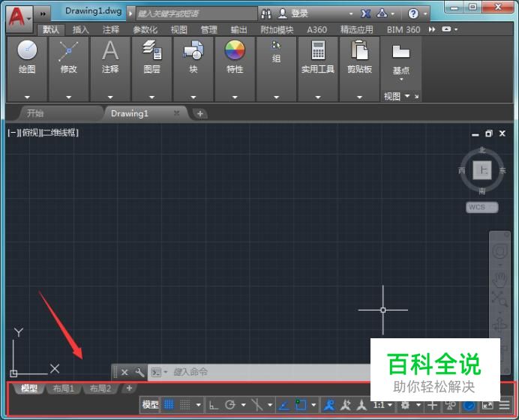Screen dimensions: 519x420
Task: Toggle polar tracking in status bar
Action: 230,405
